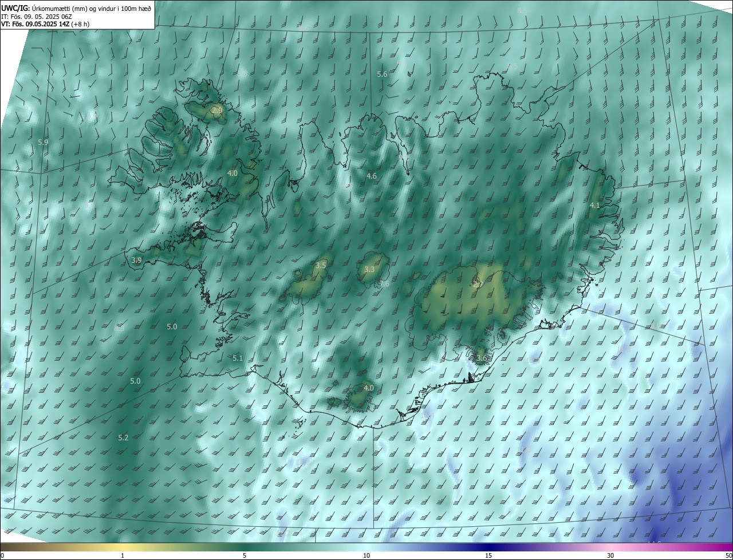Click the 4.1 value label on the map
Screen dimensions: 733x560
pyautogui.click(x=595, y=205)
